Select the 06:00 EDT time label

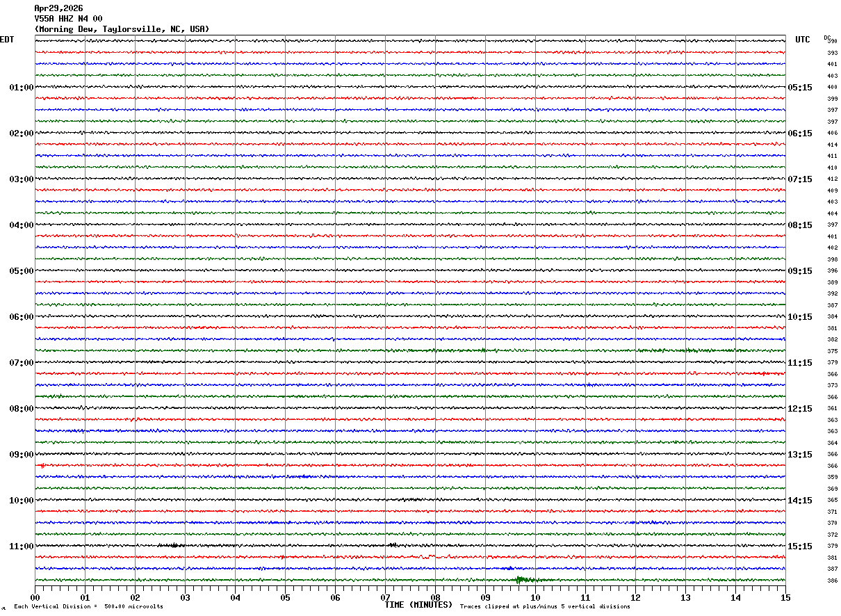[x=21, y=317]
